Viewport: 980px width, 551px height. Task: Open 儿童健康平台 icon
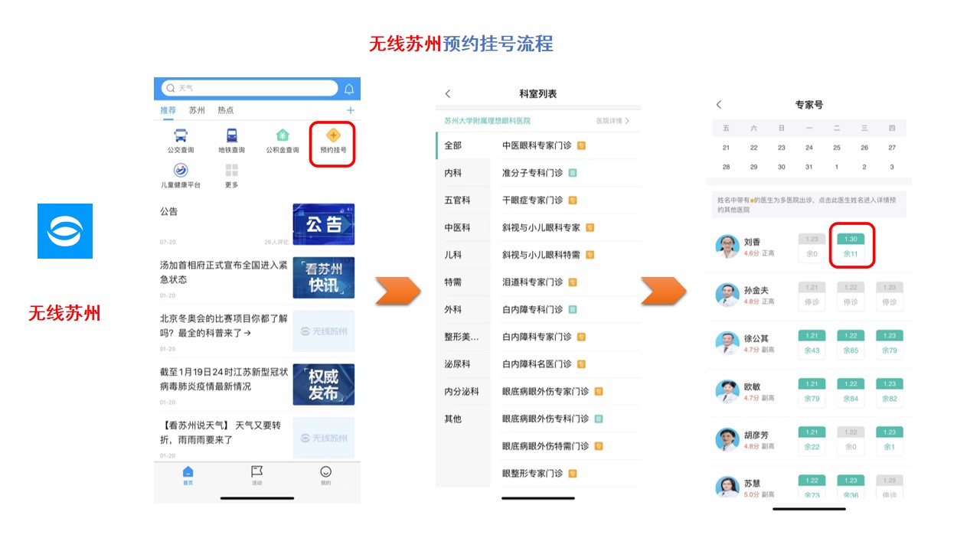click(x=181, y=170)
